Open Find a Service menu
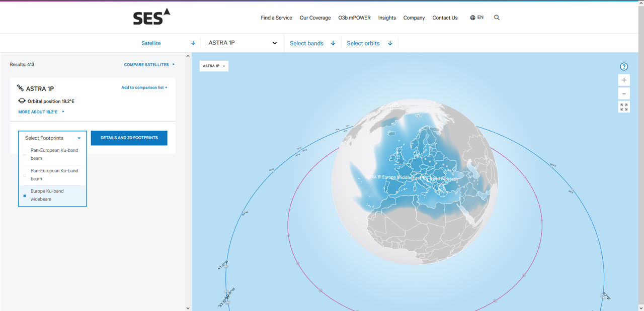644x311 pixels. 276,18
